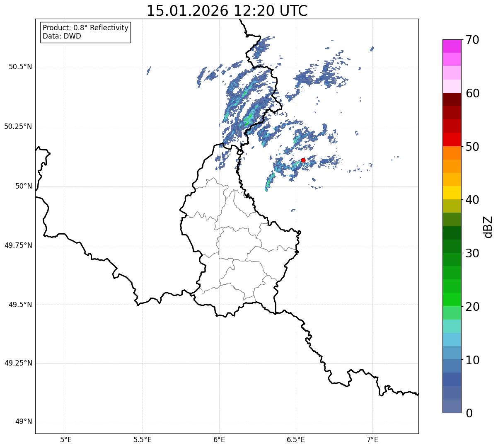Pick the dark maroon swatch below 60 dBZ
Viewport: 498px width, 448px height.
pyautogui.click(x=452, y=99)
